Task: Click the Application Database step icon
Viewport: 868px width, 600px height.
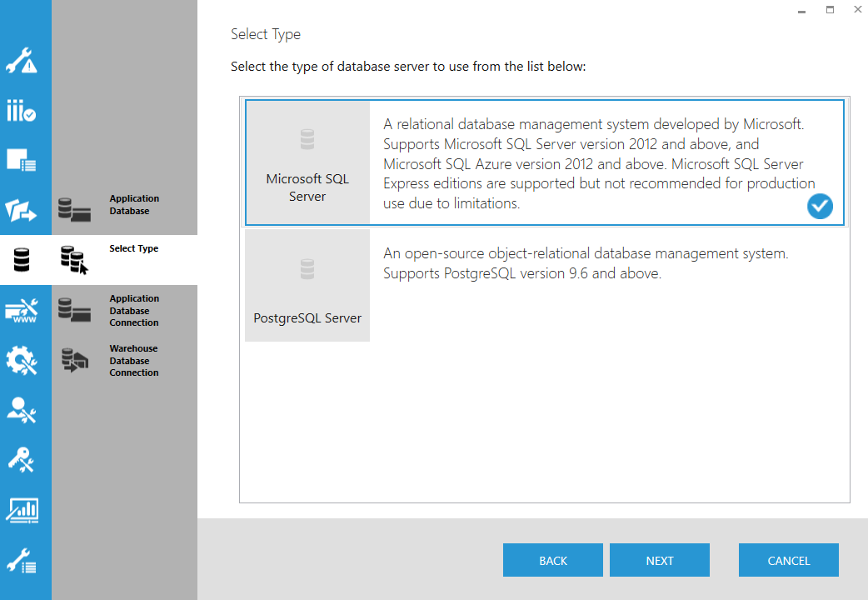Action: [x=74, y=209]
